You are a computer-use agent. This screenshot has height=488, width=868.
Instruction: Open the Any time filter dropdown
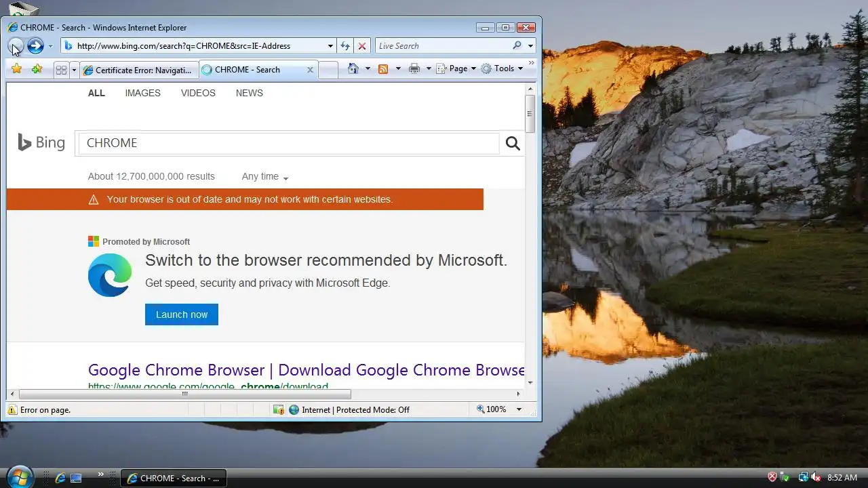point(265,176)
